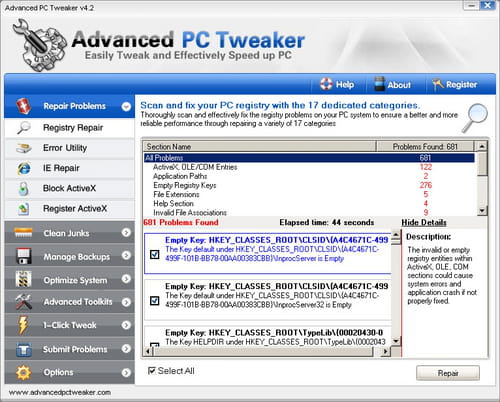Click the Registry Repair magnifier icon

(24, 128)
